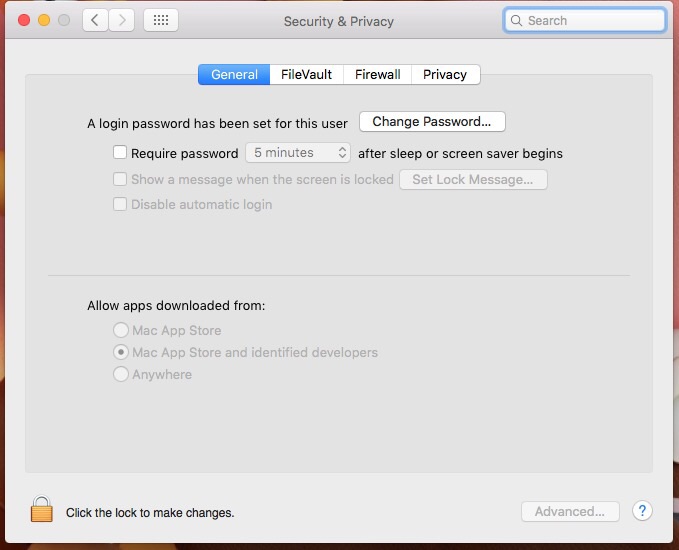Click 'Click the lock to make changes.' text
679x550 pixels.
pyautogui.click(x=150, y=513)
